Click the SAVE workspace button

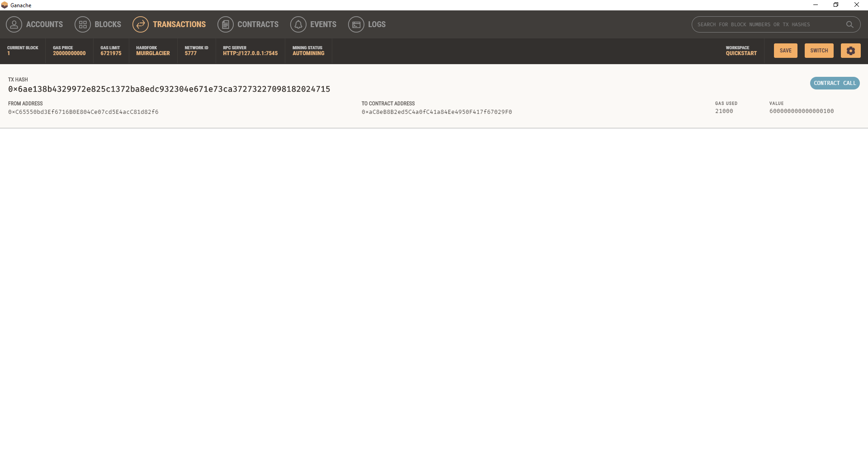coord(786,51)
